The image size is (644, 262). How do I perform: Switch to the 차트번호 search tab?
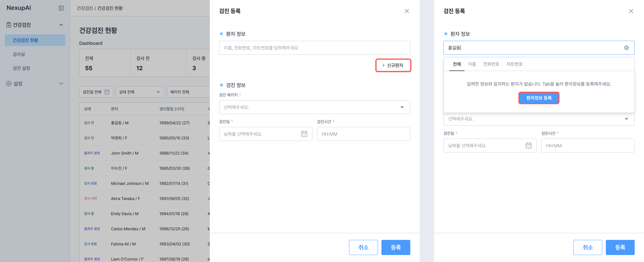[514, 64]
